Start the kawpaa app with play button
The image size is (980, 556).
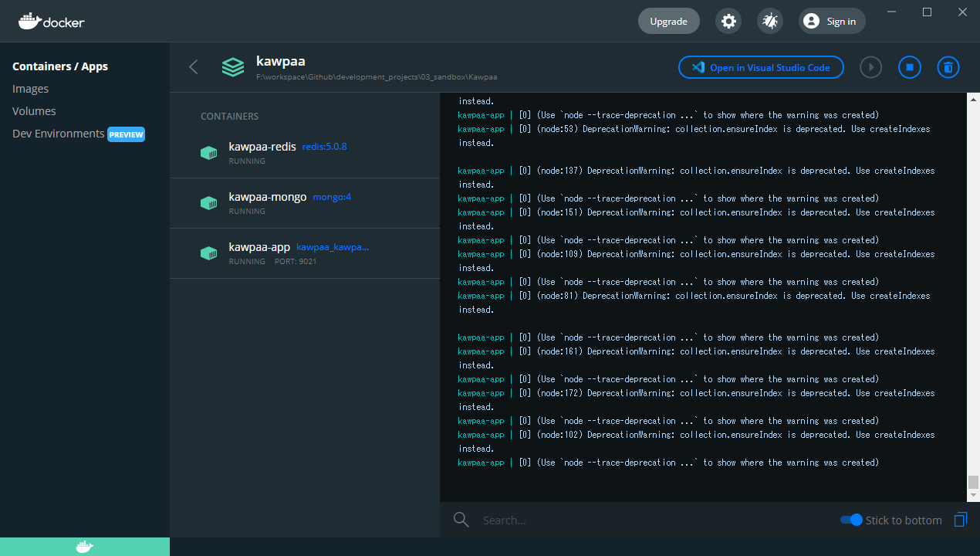point(870,67)
